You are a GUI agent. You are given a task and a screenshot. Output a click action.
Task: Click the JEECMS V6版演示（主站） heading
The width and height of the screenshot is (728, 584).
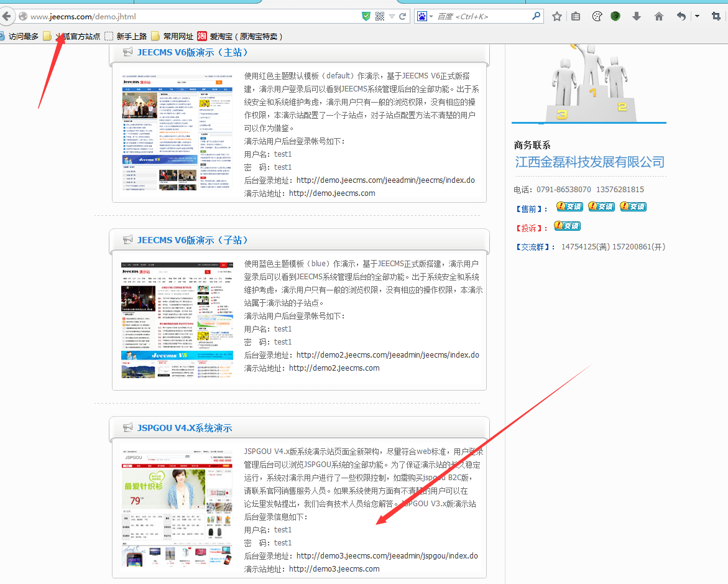192,52
